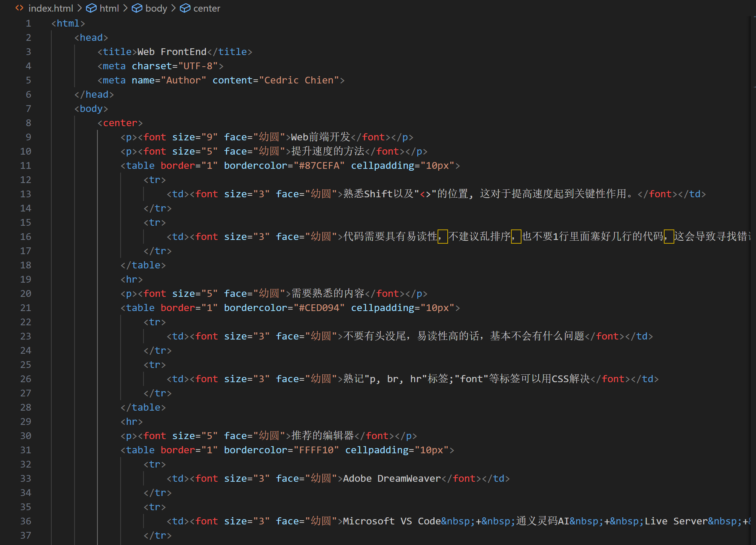
Task: Expand the body breadcrumb dropdown
Action: (x=156, y=8)
